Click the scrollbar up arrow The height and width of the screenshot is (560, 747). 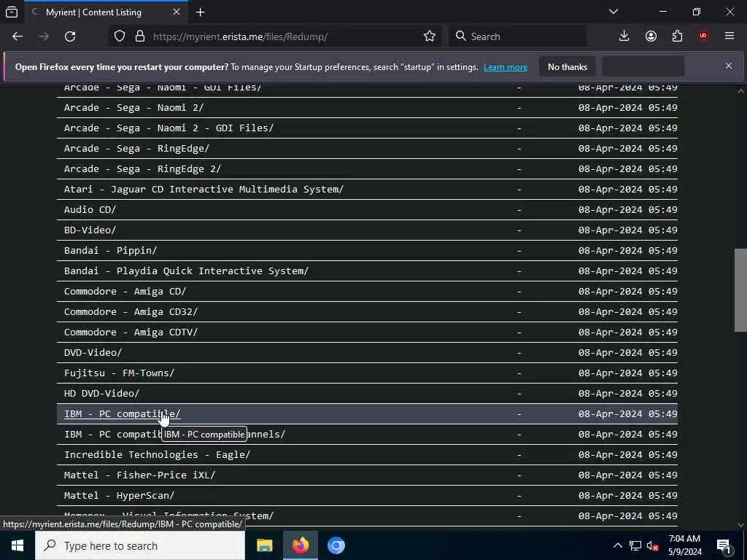click(740, 90)
